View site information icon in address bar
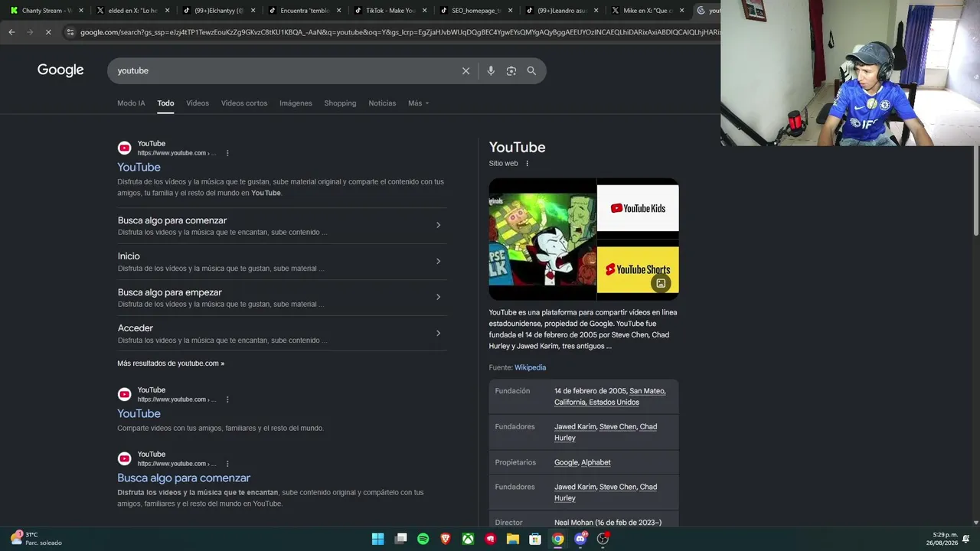 (70, 32)
